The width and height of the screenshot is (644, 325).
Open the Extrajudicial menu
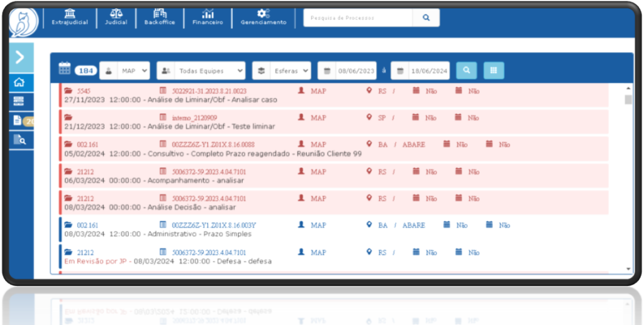[x=70, y=18]
